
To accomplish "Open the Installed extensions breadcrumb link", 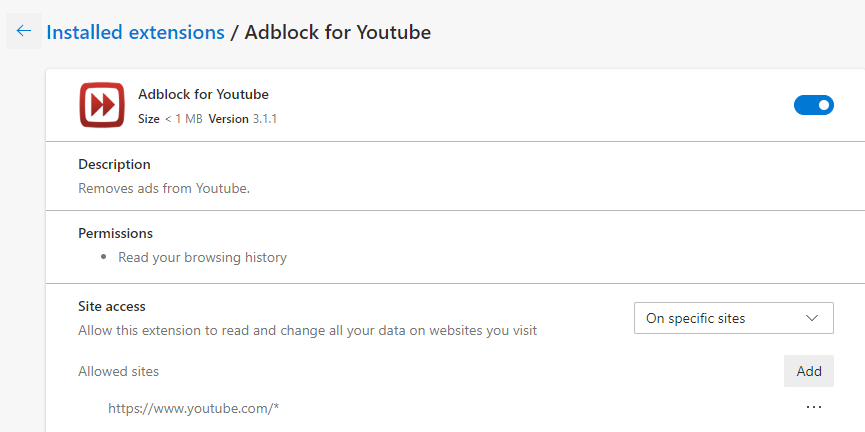I will coord(135,32).
